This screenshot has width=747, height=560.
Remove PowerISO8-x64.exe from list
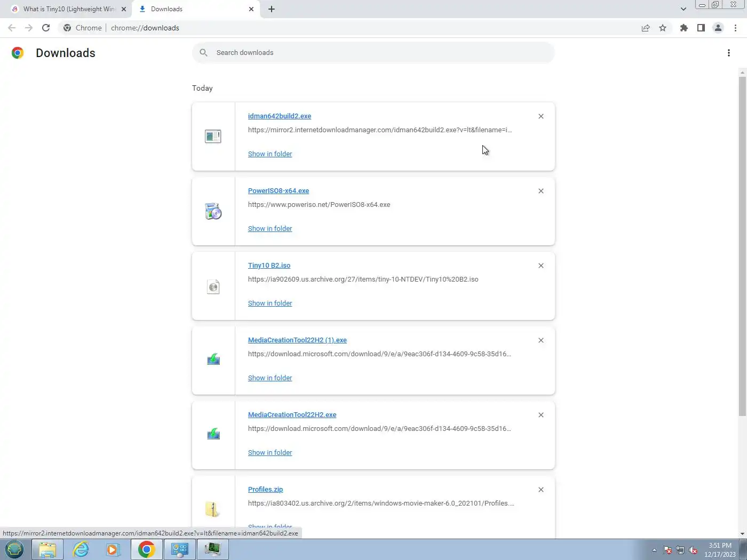541,191
